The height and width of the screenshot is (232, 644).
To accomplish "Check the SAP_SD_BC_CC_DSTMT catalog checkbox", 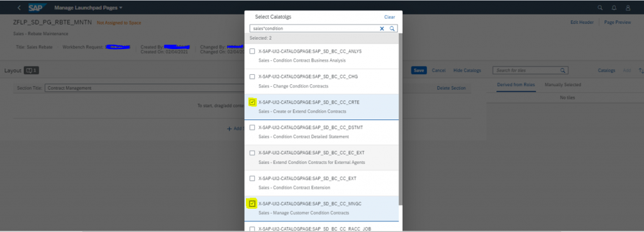I will 252,127.
